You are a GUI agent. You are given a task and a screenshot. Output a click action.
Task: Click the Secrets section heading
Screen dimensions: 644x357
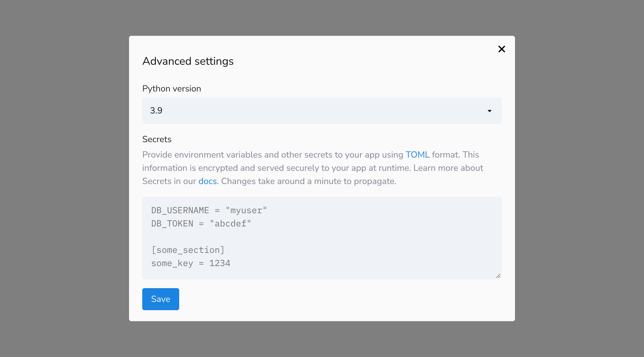pyautogui.click(x=157, y=139)
